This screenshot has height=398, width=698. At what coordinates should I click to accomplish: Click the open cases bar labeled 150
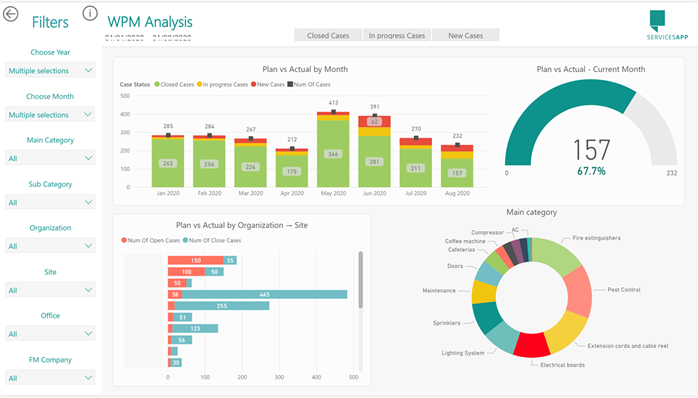click(x=196, y=260)
